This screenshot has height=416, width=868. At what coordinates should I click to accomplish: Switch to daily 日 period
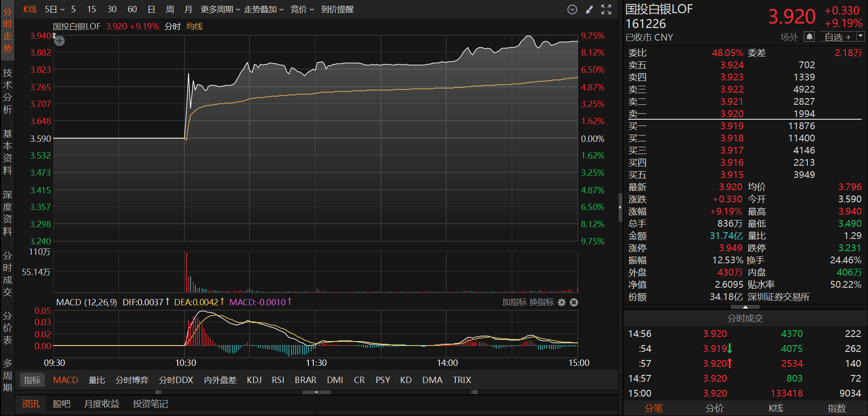[x=151, y=9]
